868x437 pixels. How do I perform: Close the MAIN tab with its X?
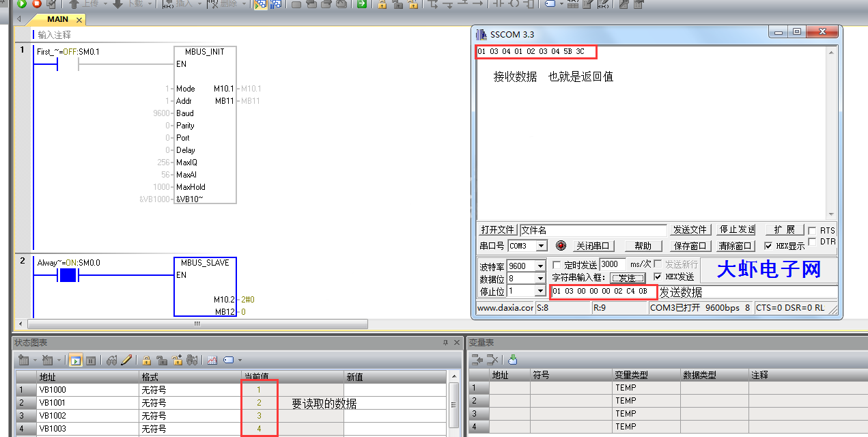79,20
